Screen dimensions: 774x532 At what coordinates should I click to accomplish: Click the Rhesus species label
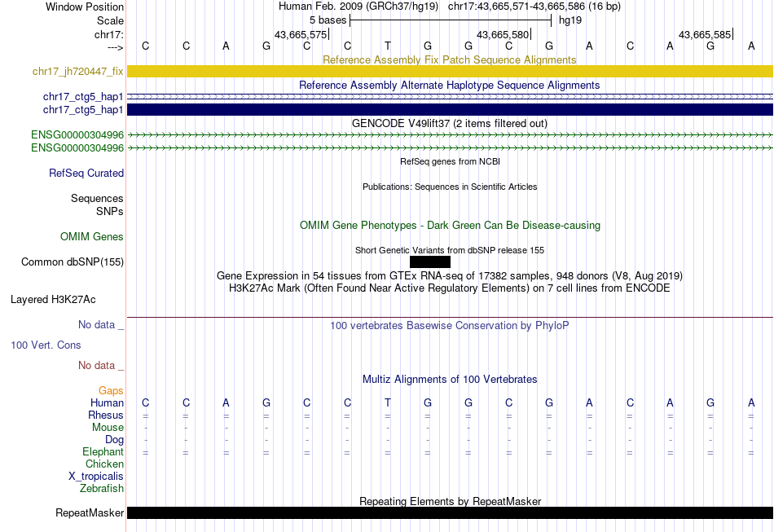click(x=106, y=415)
